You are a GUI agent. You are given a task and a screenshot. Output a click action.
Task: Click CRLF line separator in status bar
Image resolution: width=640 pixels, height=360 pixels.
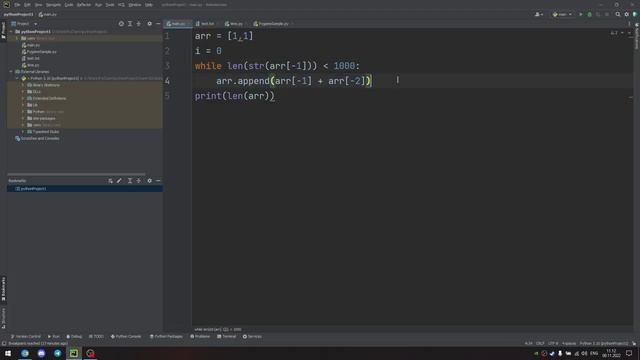pyautogui.click(x=540, y=343)
